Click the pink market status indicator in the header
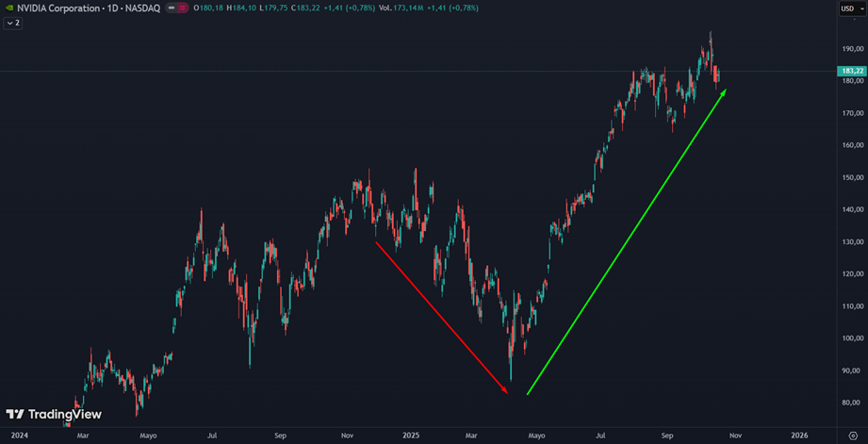Screen dimensions: 868x444 (x=182, y=8)
